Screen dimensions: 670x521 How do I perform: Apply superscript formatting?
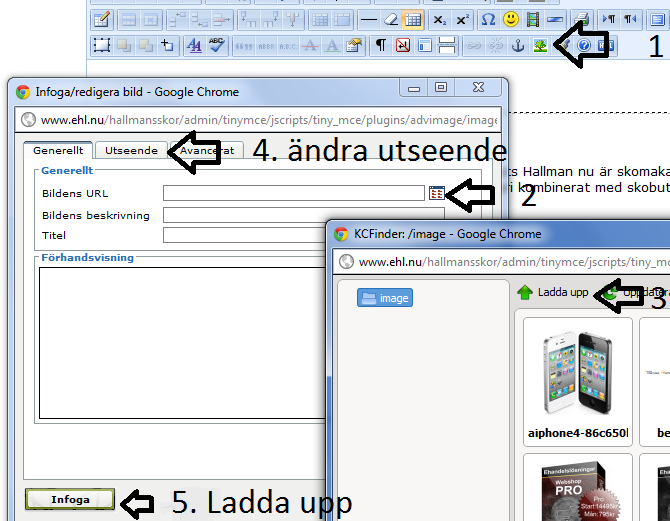[462, 20]
